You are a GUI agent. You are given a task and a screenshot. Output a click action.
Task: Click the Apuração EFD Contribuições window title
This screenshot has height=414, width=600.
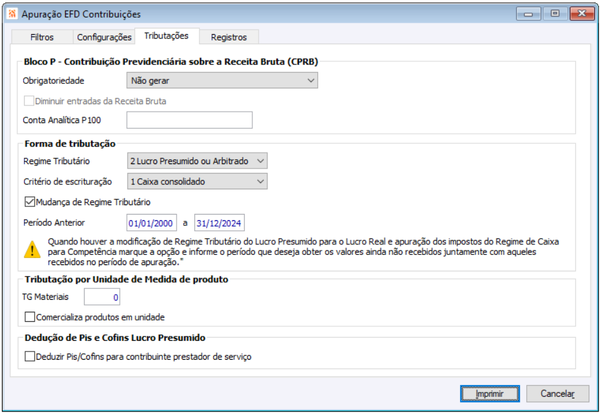point(81,14)
